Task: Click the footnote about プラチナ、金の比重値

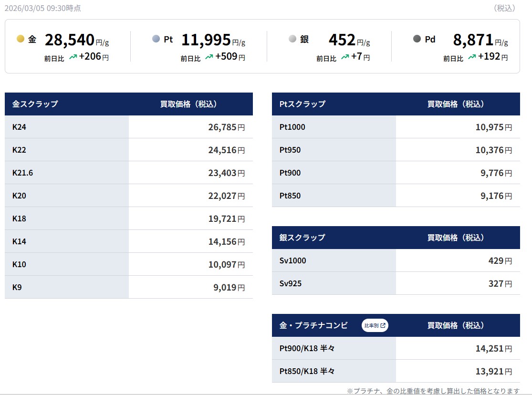Action: [433, 391]
